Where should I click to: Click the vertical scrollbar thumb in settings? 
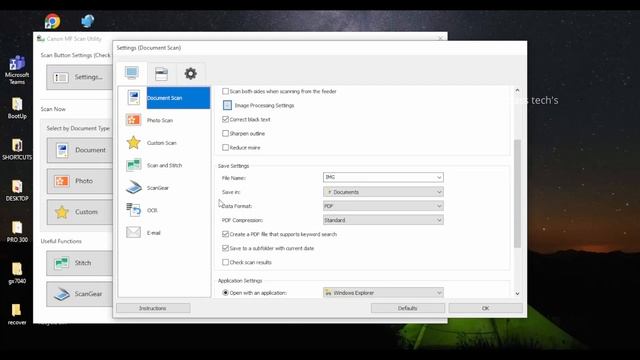tap(517, 193)
